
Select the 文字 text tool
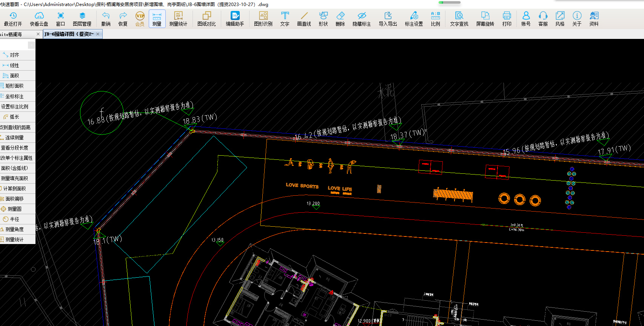coord(285,19)
